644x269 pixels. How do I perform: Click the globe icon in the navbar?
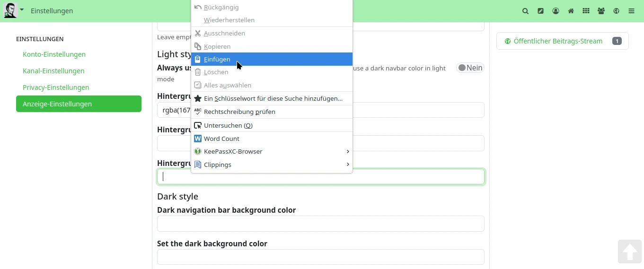(616, 11)
